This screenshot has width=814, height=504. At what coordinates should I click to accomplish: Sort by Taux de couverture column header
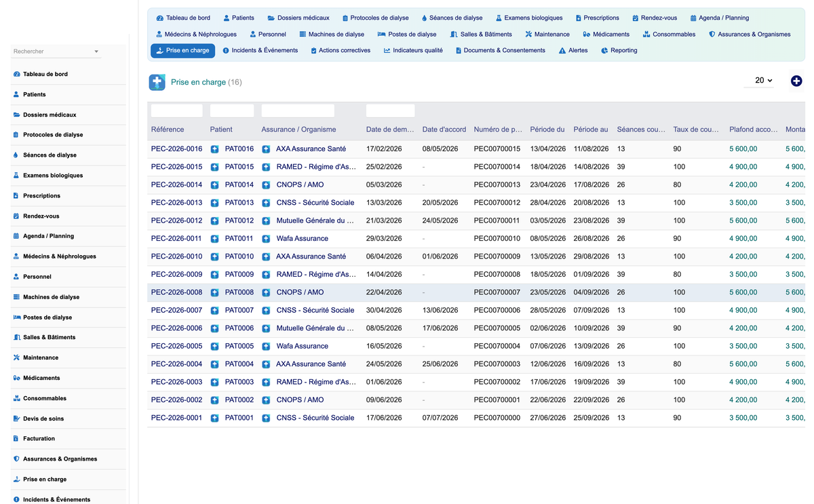(696, 130)
